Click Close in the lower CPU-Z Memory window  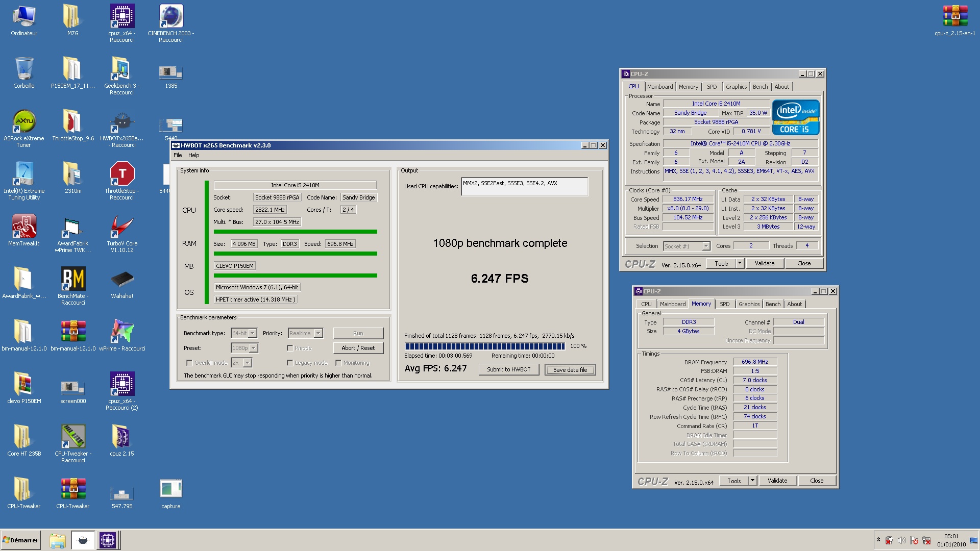pyautogui.click(x=817, y=481)
